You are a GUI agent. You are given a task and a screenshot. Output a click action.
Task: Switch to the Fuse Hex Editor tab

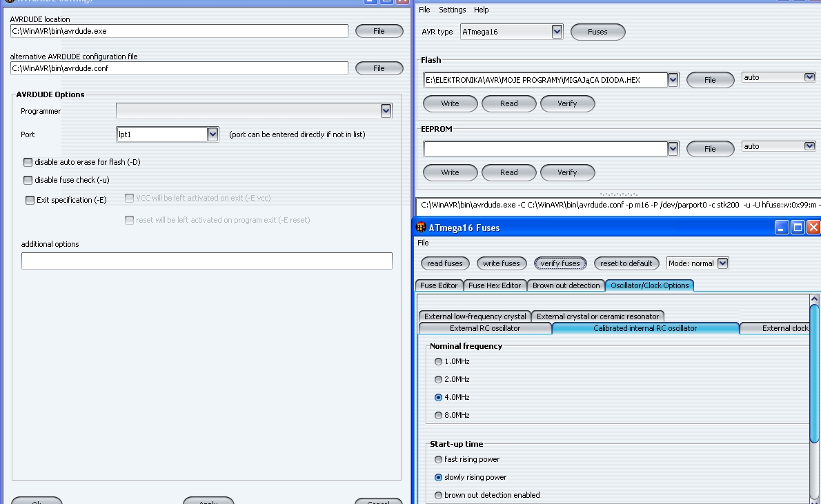[495, 285]
